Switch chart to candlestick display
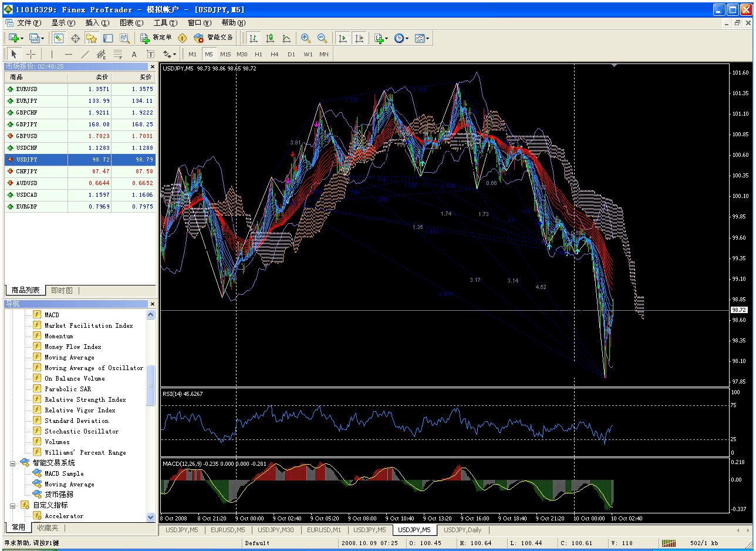Image resolution: width=756 pixels, height=551 pixels. tap(270, 38)
